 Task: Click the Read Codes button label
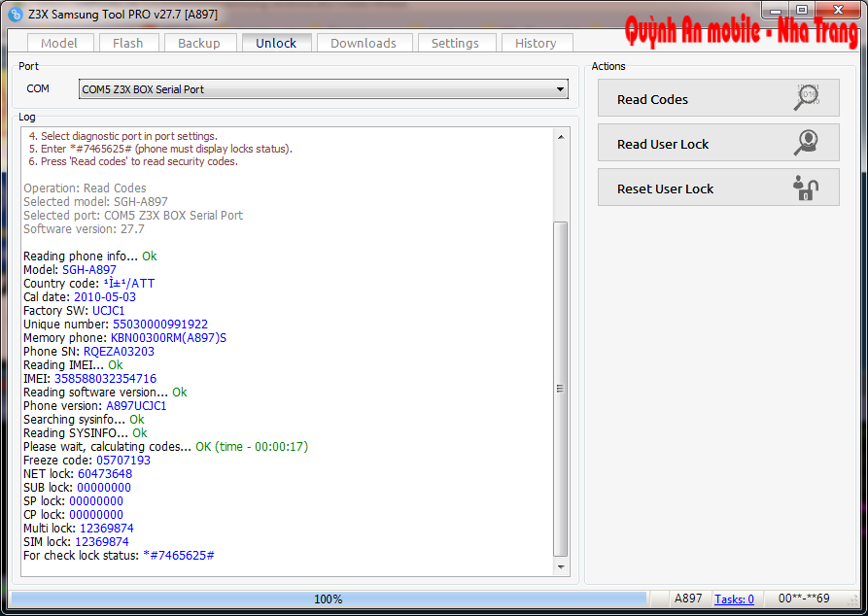pos(652,100)
